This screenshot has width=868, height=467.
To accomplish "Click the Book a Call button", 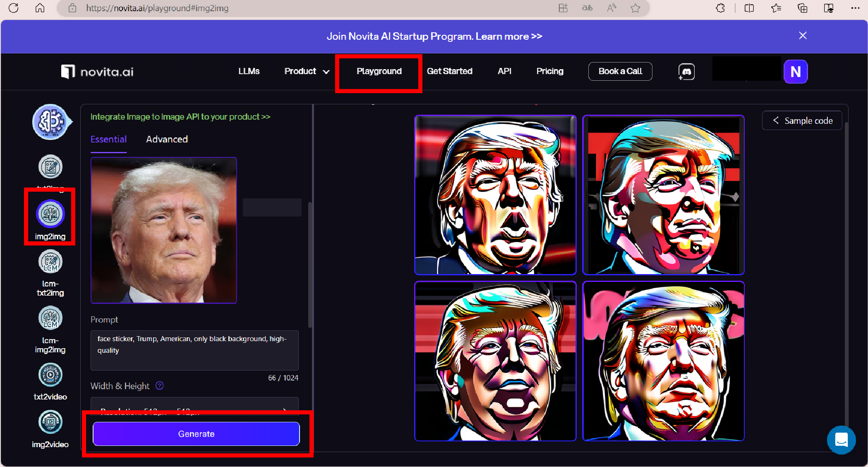I will [620, 71].
